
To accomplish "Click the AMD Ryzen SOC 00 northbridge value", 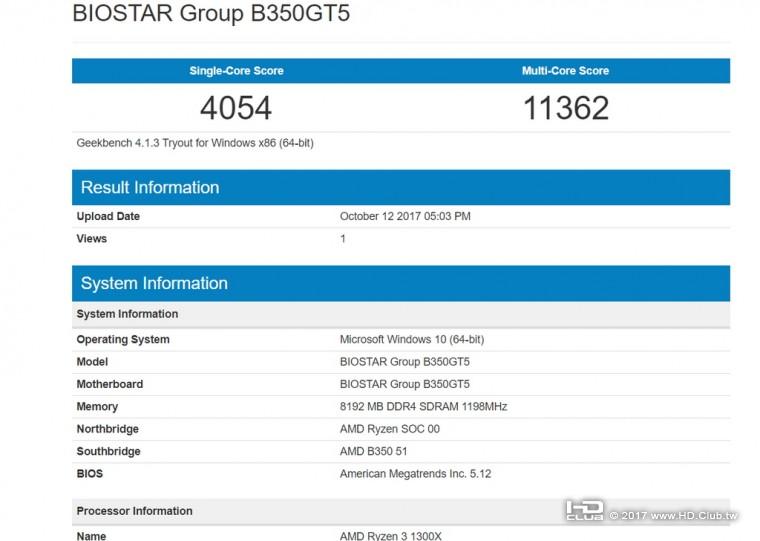I will [389, 429].
